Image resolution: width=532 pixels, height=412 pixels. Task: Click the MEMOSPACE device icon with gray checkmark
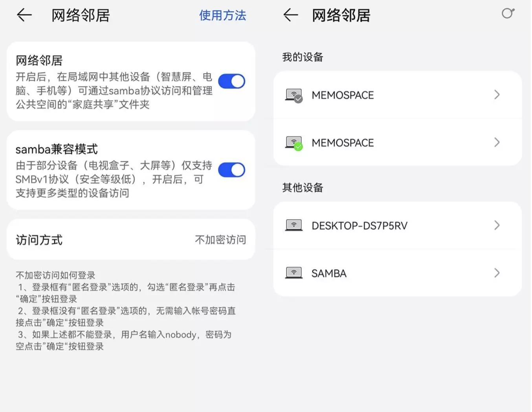click(293, 95)
